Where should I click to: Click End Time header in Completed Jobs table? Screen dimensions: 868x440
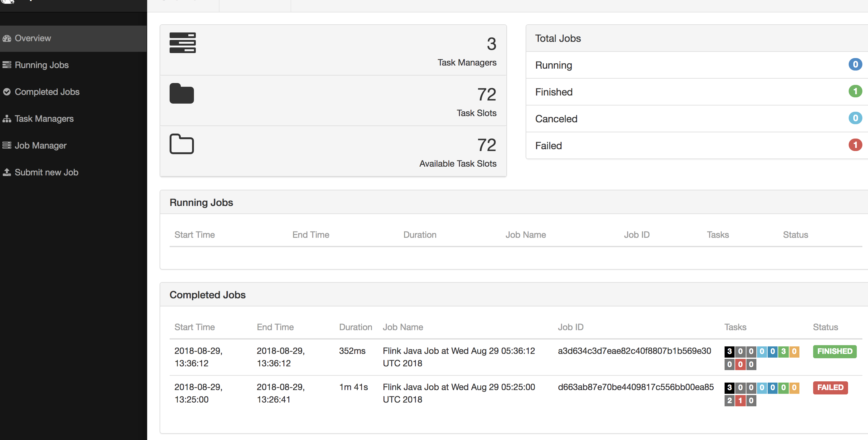(275, 327)
